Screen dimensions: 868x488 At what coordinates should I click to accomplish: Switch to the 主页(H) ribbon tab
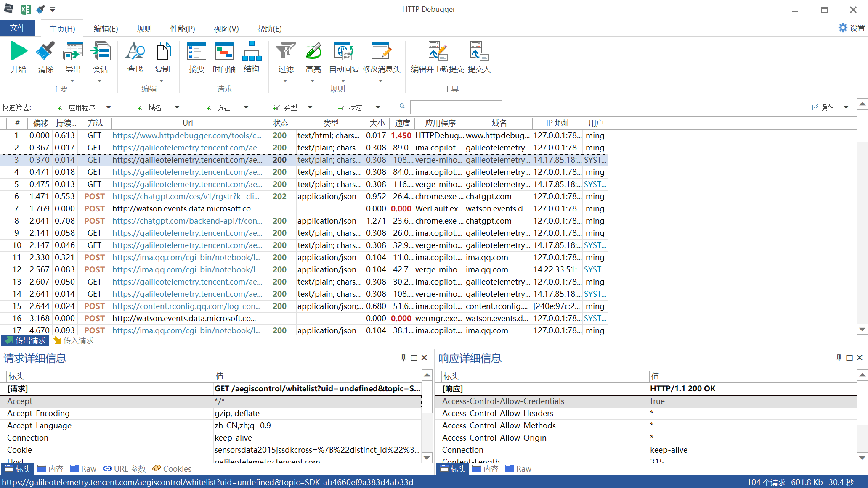(62, 29)
